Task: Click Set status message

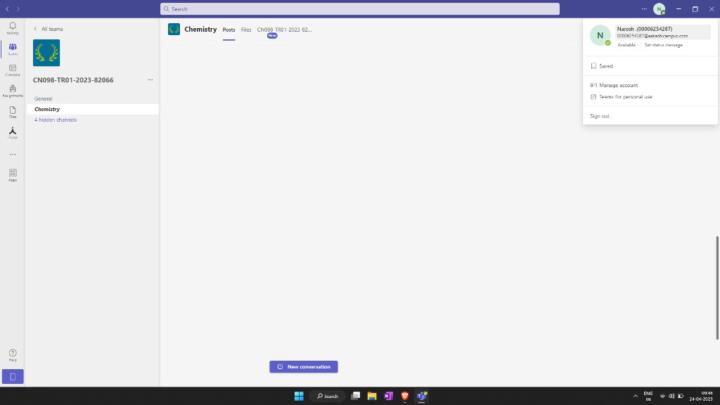Action: (x=664, y=45)
